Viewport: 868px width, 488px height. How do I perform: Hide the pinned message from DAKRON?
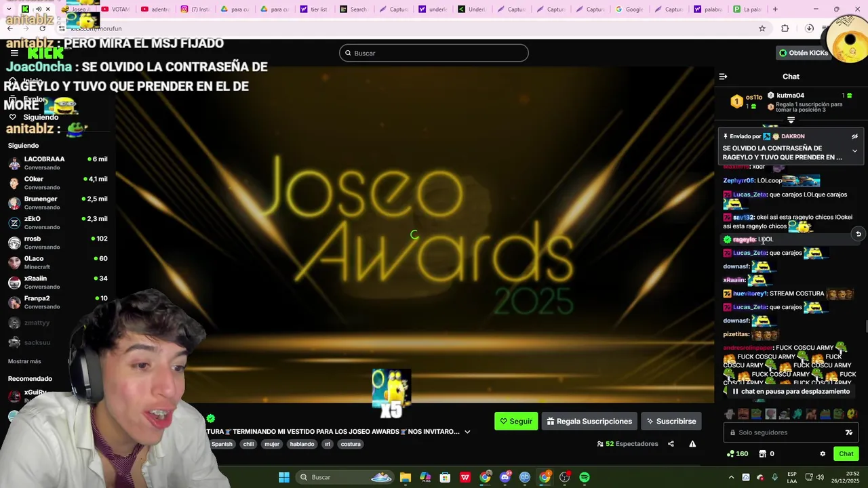coord(854,136)
